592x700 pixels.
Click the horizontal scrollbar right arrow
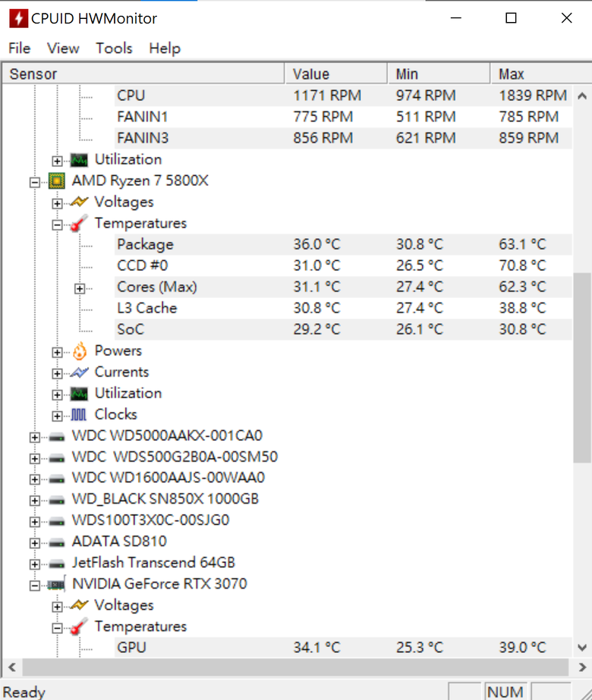pyautogui.click(x=581, y=667)
